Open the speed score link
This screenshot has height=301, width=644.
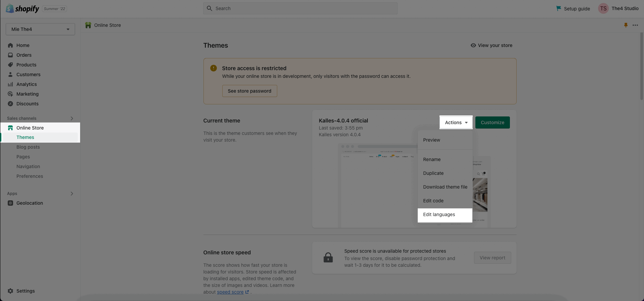pos(230,292)
